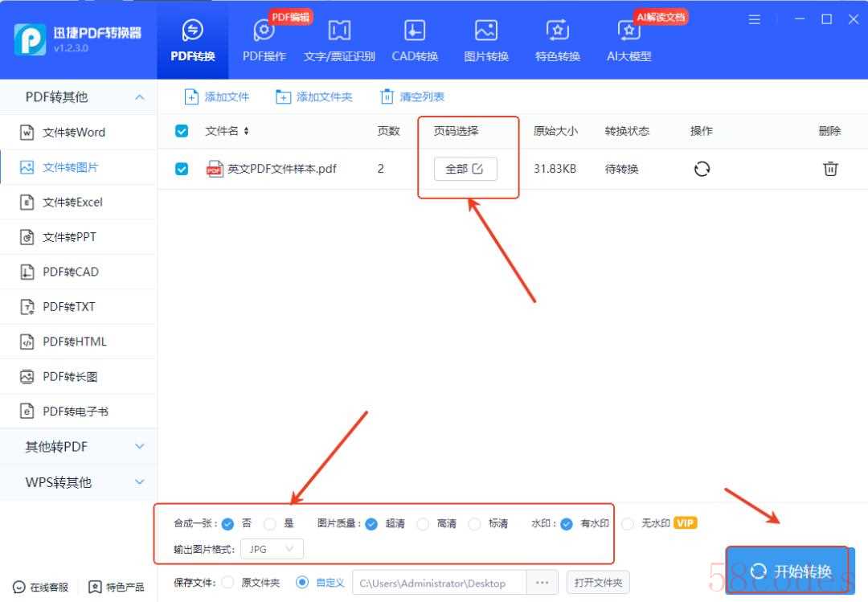Click the VIP badge

[685, 523]
